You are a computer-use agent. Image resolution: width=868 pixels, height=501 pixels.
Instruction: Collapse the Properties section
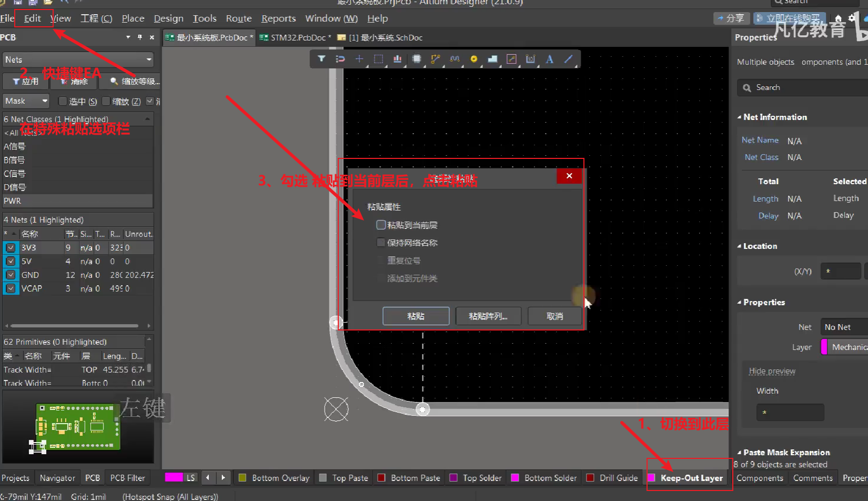coord(739,303)
